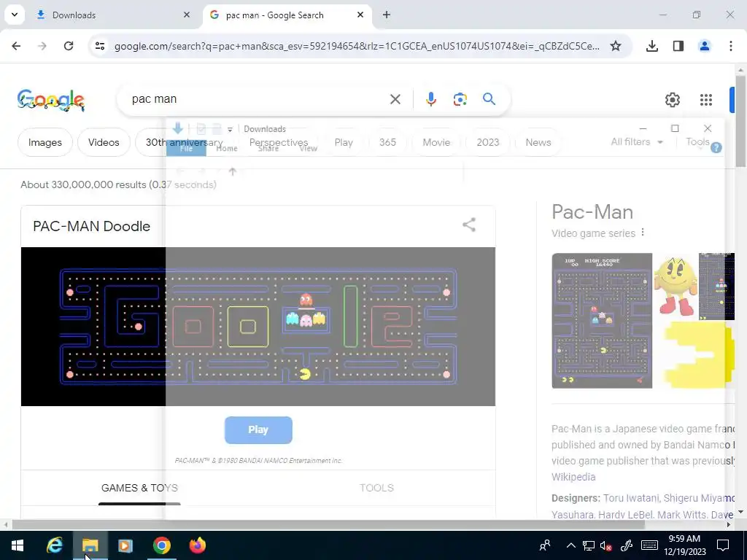747x560 pixels.
Task: Open the media player taskbar icon
Action: point(125,545)
